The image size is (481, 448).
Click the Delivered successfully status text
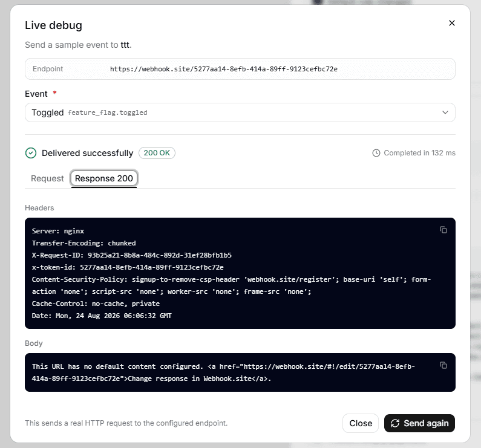tap(87, 153)
